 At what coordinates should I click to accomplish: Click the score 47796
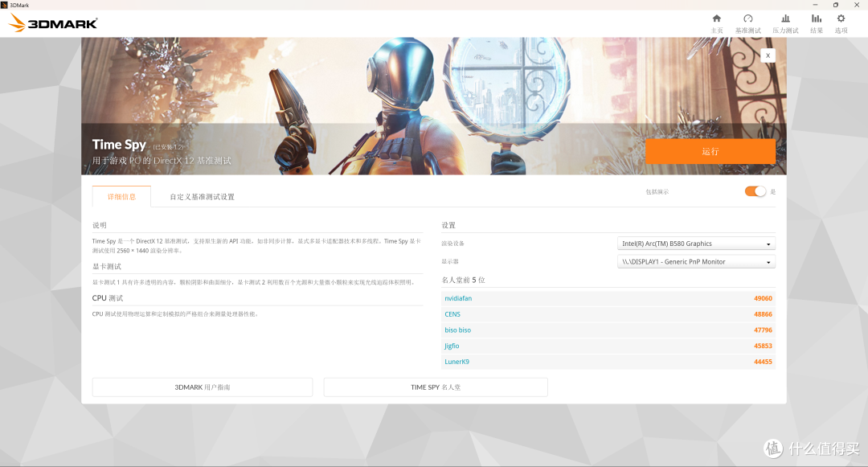763,330
